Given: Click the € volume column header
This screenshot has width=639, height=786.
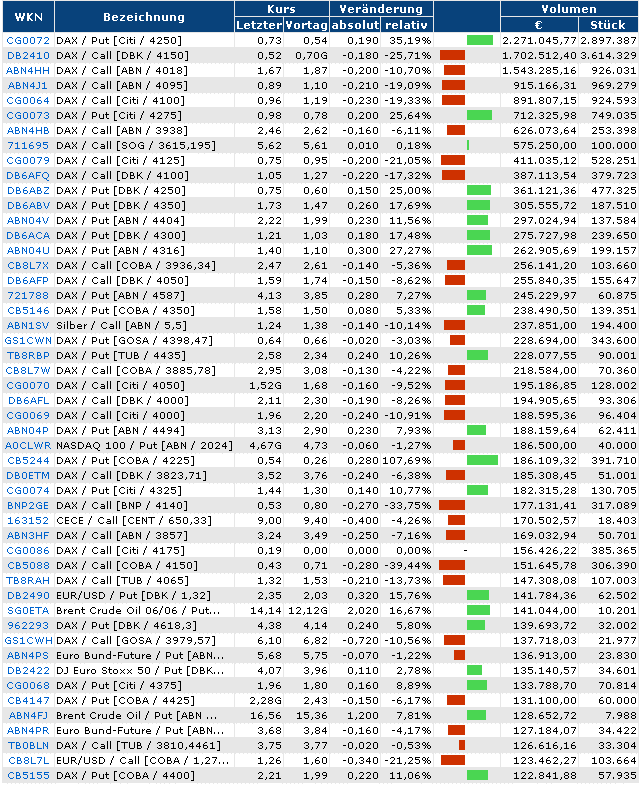Looking at the screenshot, I should [x=539, y=25].
